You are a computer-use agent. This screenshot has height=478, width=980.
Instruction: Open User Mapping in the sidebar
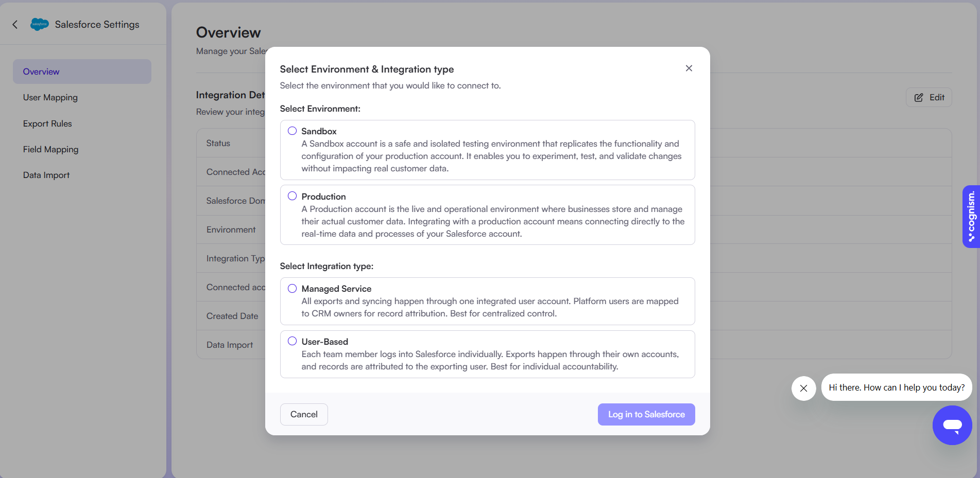50,97
